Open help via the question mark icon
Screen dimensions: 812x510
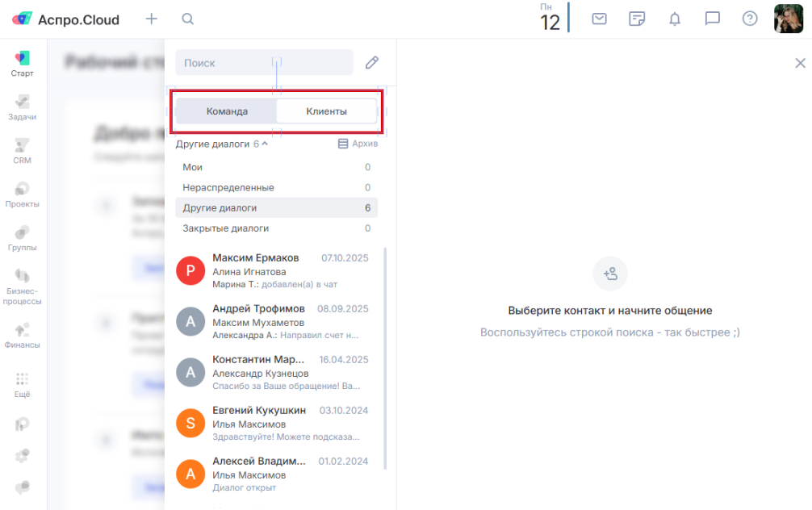pos(750,19)
